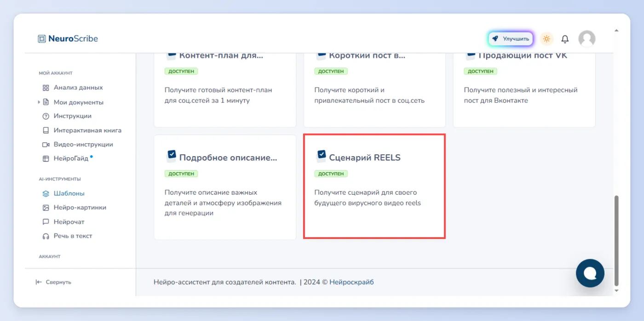
Task: Open the user profile avatar
Action: coord(586,39)
